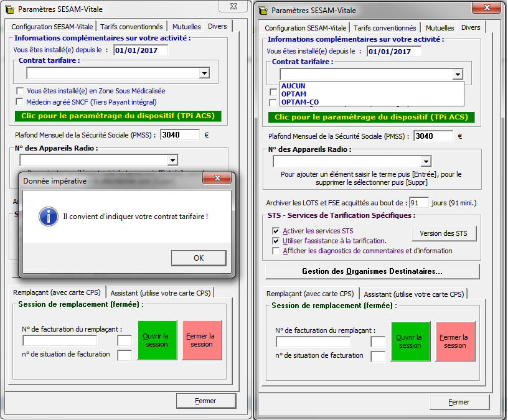
Task: Click installation date field in left window
Action: point(141,50)
